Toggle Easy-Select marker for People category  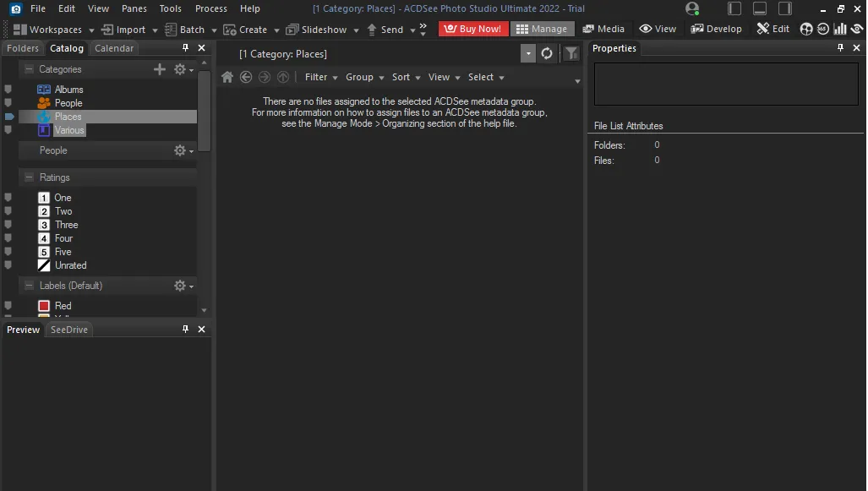tap(8, 103)
